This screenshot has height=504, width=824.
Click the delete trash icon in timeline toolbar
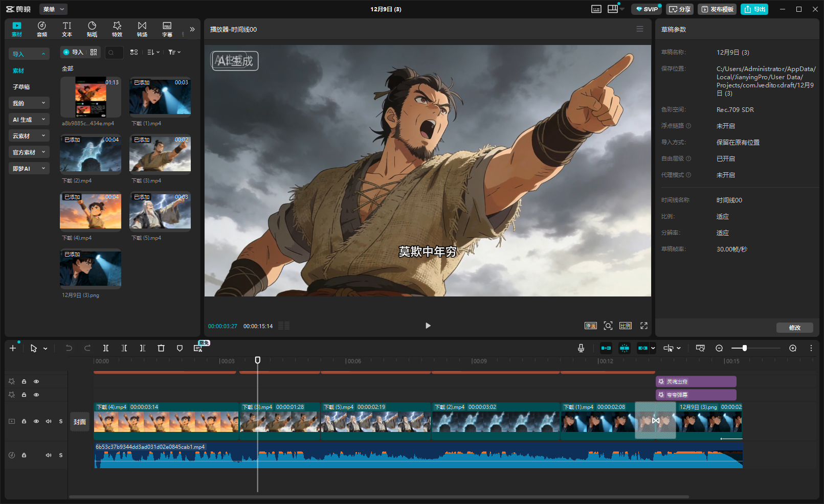pos(161,348)
